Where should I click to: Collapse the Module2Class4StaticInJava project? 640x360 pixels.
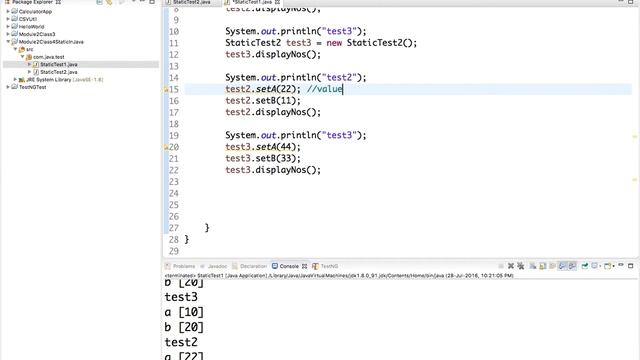pyautogui.click(x=8, y=42)
